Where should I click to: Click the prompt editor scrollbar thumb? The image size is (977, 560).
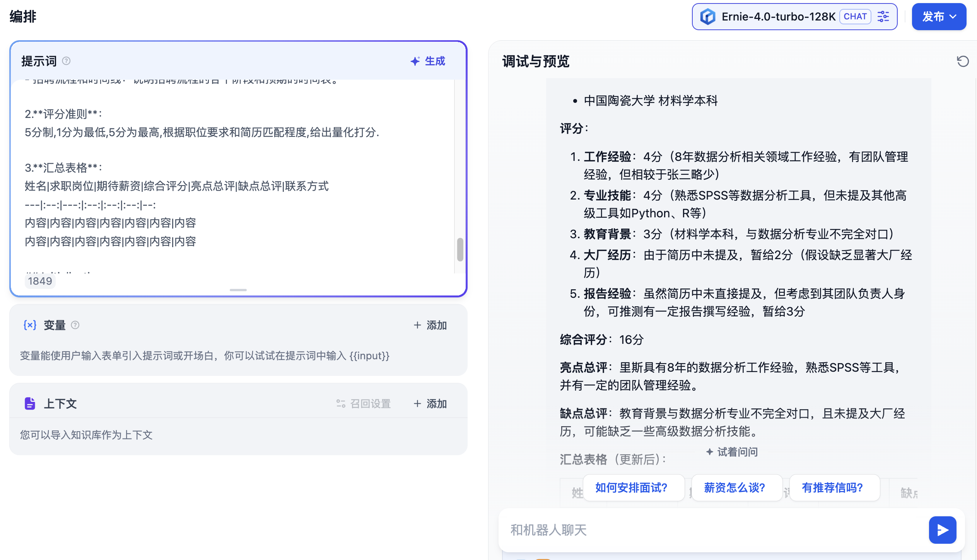tap(460, 249)
